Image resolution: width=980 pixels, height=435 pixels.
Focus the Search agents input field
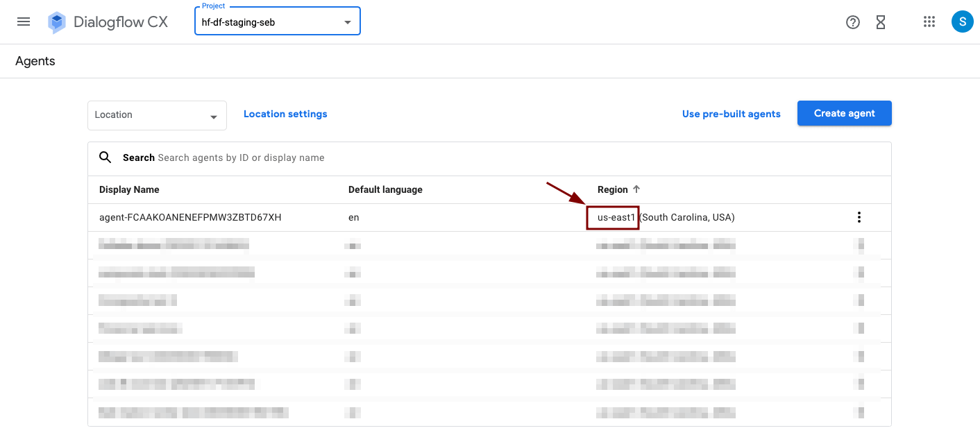coord(416,157)
